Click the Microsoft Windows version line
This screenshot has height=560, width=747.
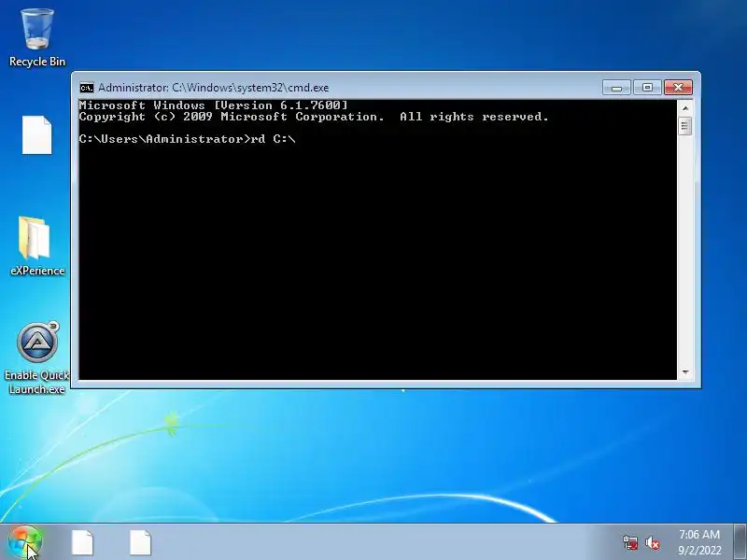coord(214,105)
